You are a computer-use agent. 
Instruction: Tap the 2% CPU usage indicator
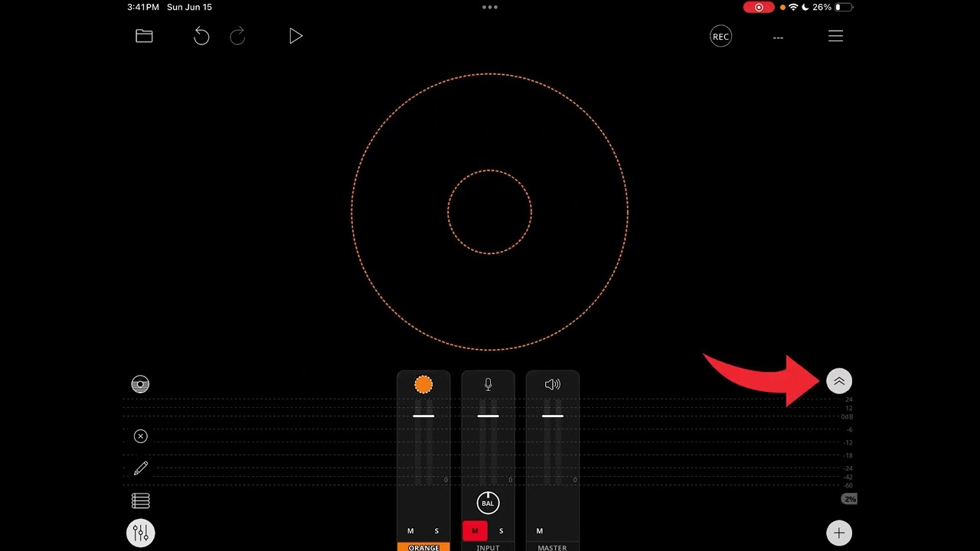coord(849,499)
